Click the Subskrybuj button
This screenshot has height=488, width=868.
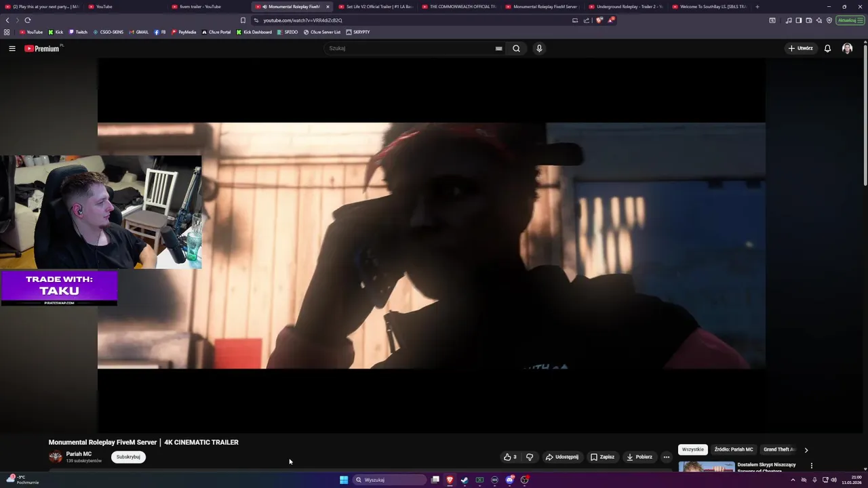[128, 457]
